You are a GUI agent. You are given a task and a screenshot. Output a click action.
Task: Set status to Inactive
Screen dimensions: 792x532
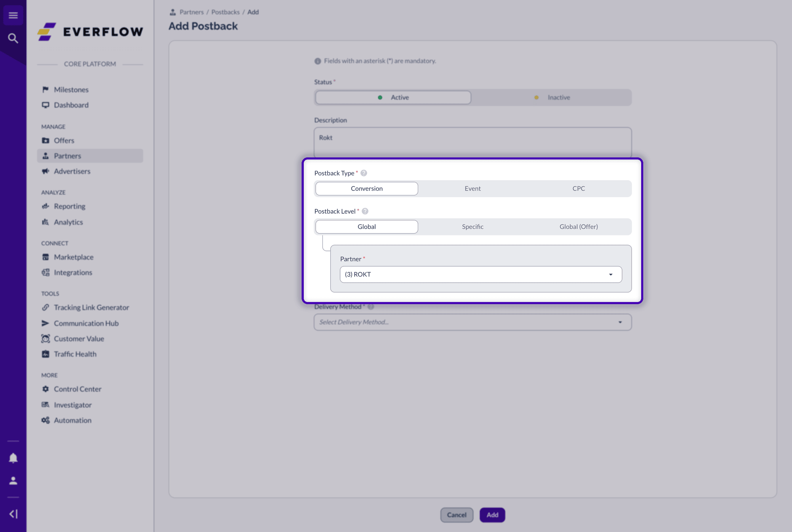(552, 97)
